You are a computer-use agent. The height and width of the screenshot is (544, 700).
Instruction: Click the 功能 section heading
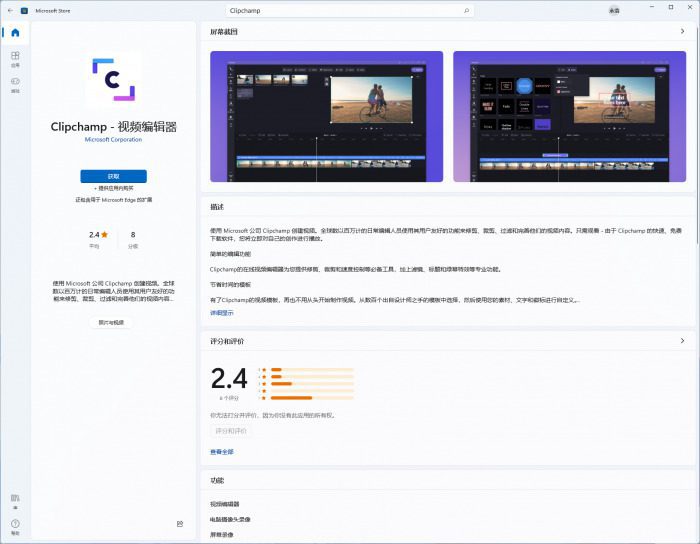[217, 481]
